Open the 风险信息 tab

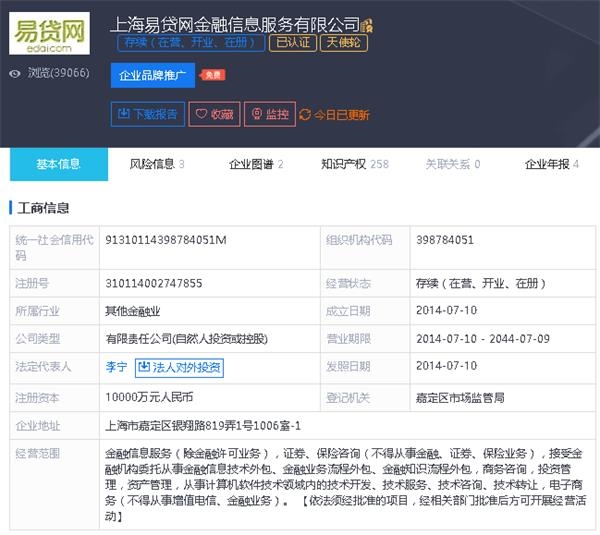[157, 164]
